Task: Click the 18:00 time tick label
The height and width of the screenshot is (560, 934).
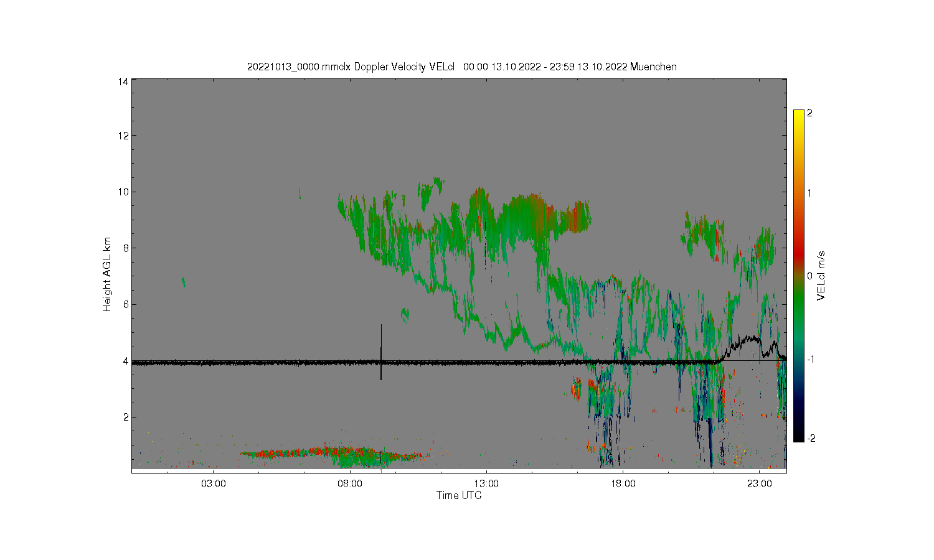Action: (623, 483)
